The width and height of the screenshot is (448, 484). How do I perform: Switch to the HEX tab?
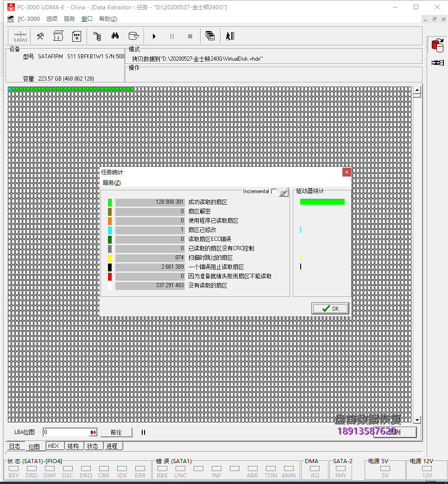tap(54, 446)
